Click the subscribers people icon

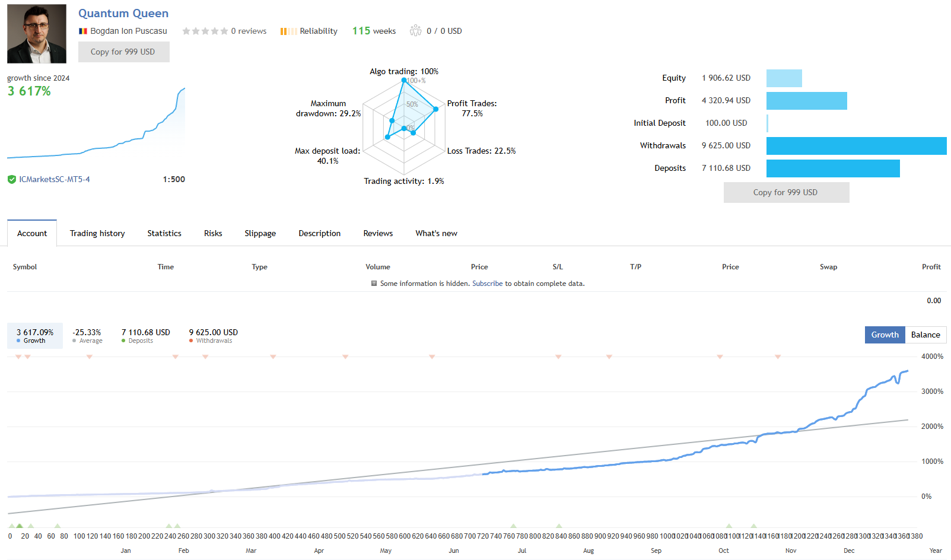coord(415,30)
